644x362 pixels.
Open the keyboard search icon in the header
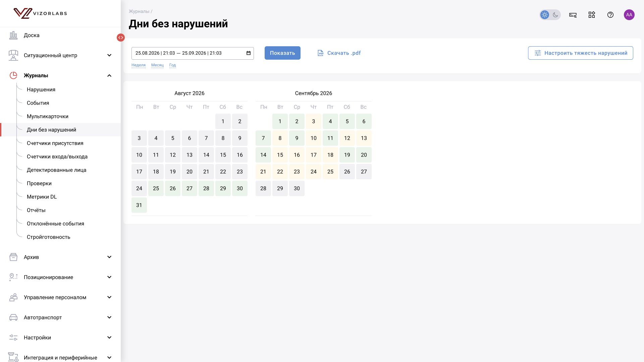tap(573, 15)
